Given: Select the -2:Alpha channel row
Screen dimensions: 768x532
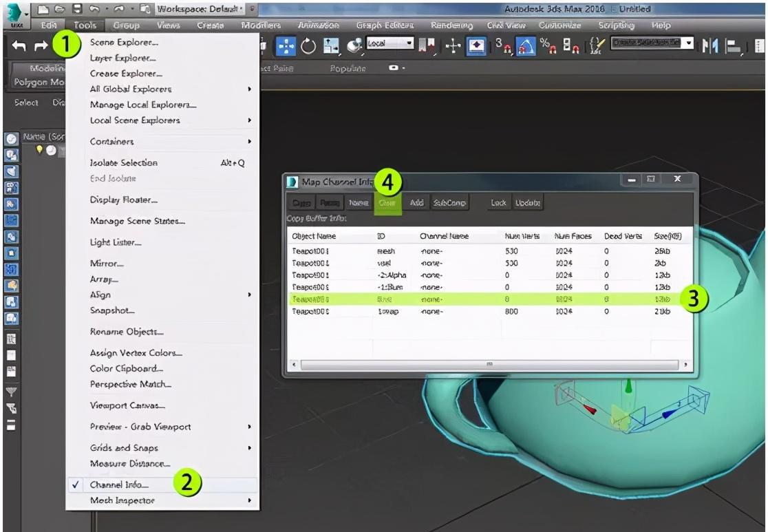Looking at the screenshot, I should (x=490, y=275).
